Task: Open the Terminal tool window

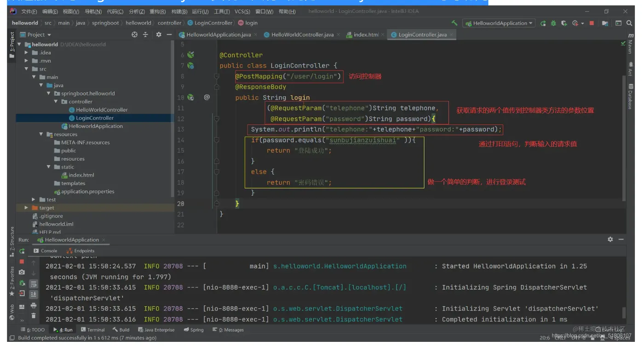Action: (92, 330)
